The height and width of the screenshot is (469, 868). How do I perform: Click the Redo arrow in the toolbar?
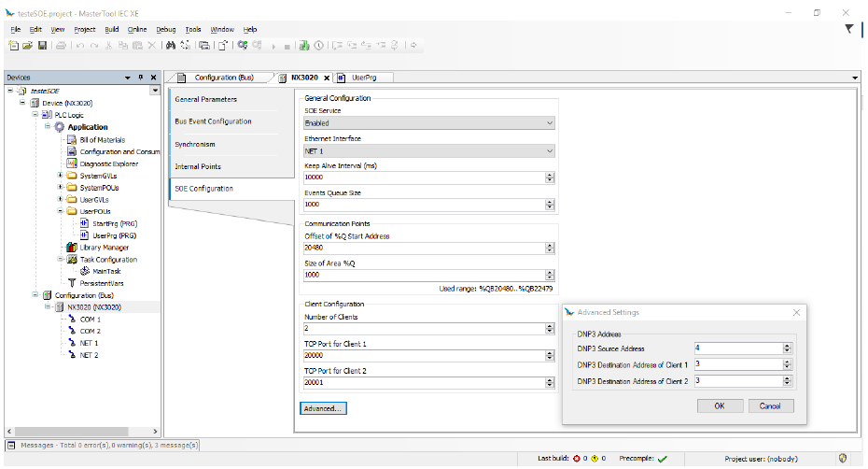[x=94, y=46]
